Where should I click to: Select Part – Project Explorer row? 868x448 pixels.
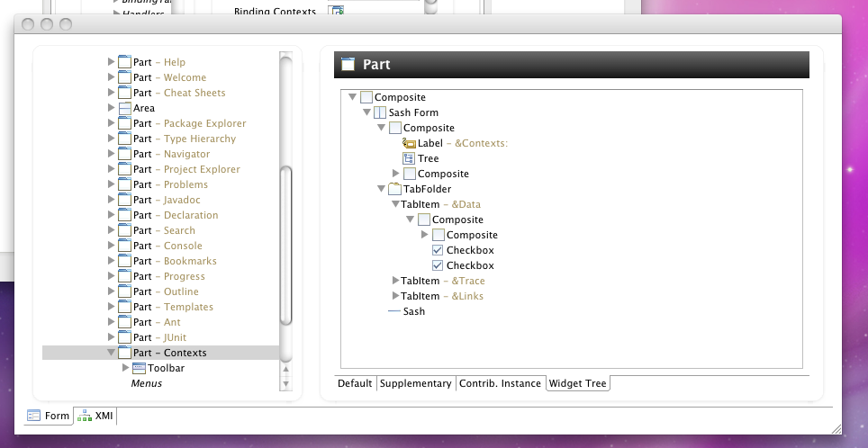click(x=161, y=169)
